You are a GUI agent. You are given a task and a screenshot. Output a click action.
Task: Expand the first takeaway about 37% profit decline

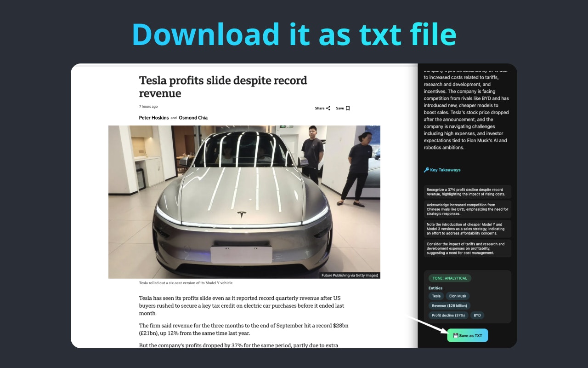467,192
